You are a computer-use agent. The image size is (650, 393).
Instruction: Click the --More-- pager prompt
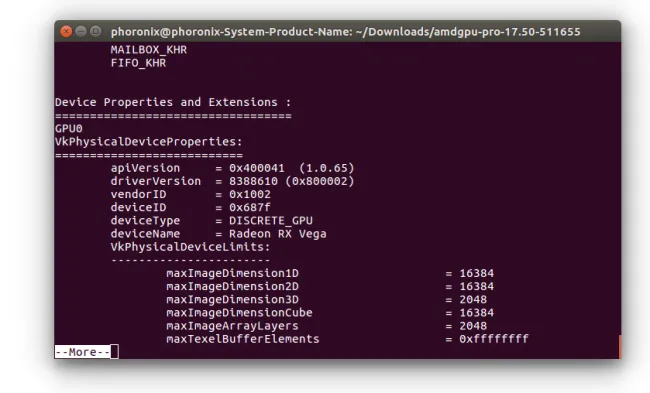[x=82, y=352]
